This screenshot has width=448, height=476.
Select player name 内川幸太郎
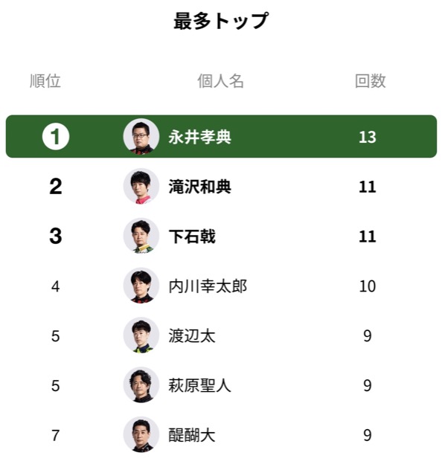208,286
